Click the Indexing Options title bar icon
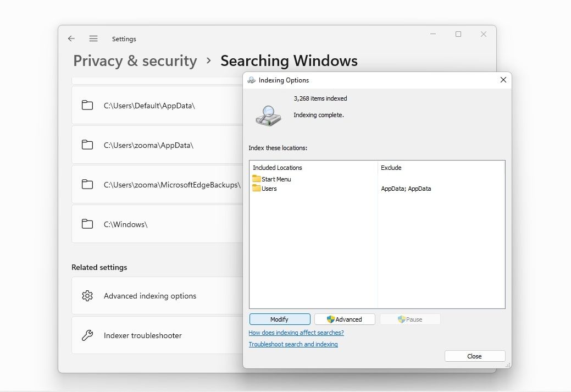 tap(251, 80)
